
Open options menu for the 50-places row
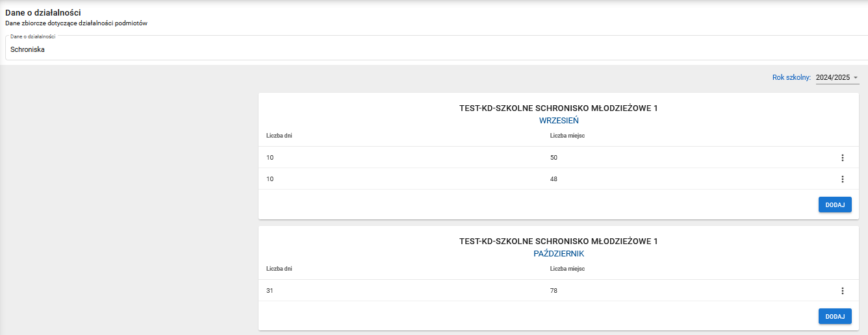coord(842,158)
